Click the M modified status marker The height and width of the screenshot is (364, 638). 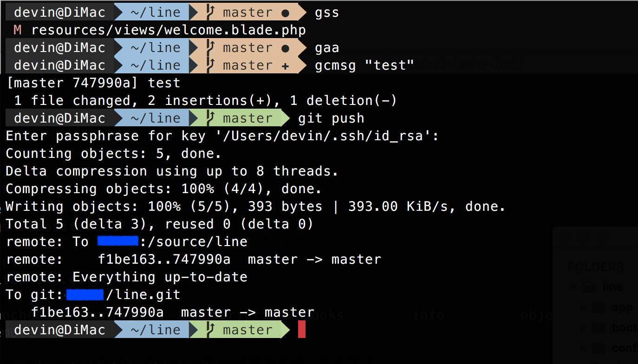pyautogui.click(x=18, y=30)
